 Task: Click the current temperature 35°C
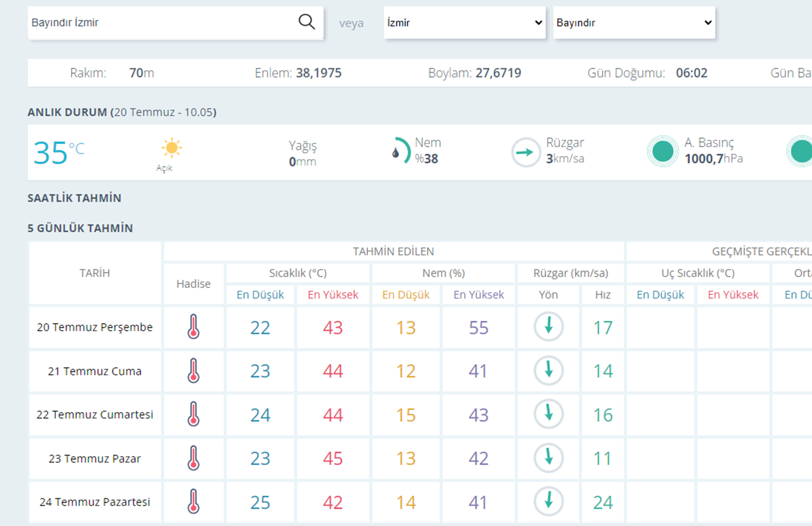(59, 153)
